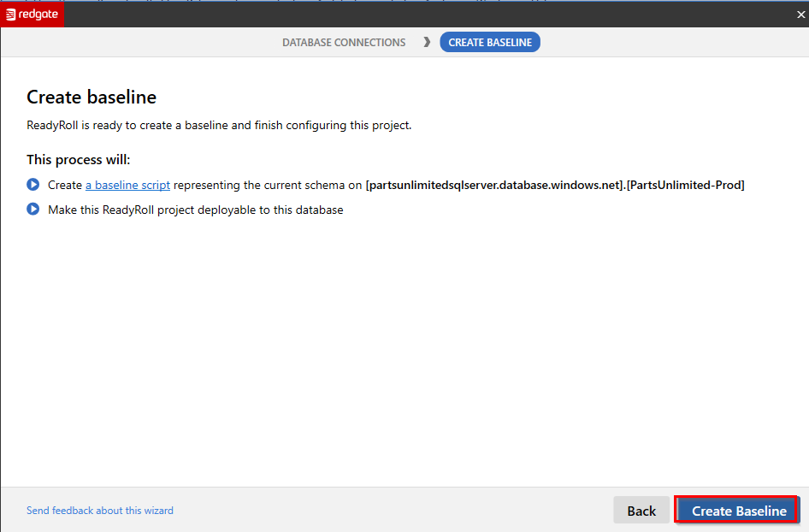Click the '[PartsUnlimited-Prod]' database name

click(x=685, y=186)
